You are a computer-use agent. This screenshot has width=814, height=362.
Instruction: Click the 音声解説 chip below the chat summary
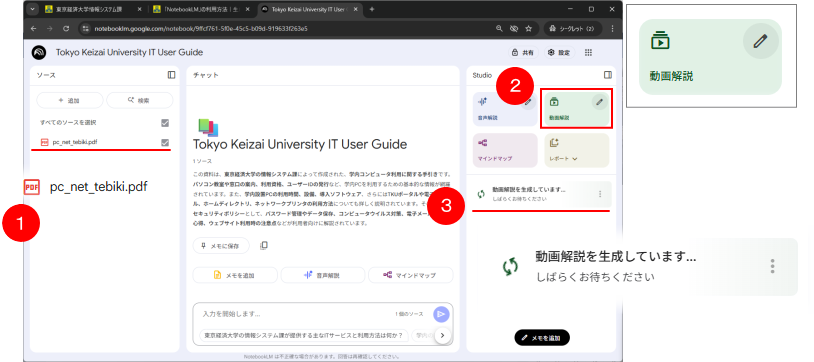click(322, 275)
